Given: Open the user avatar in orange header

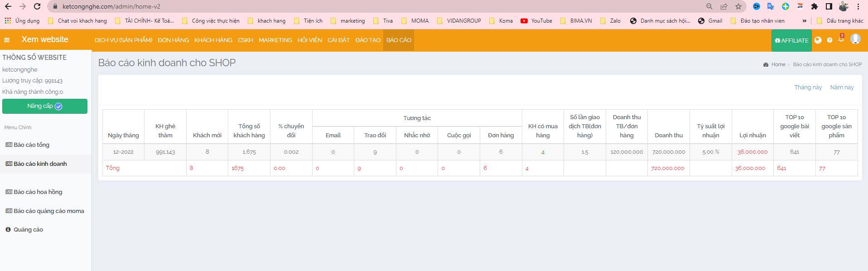Looking at the screenshot, I should pyautogui.click(x=855, y=39).
